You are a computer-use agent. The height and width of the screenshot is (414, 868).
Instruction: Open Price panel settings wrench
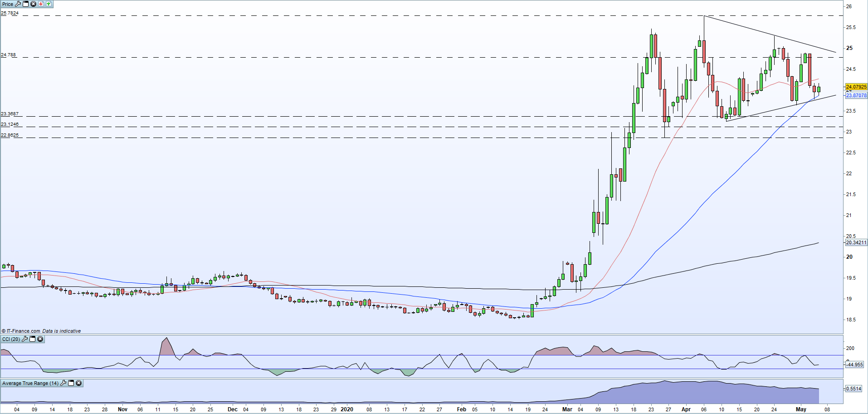point(18,4)
